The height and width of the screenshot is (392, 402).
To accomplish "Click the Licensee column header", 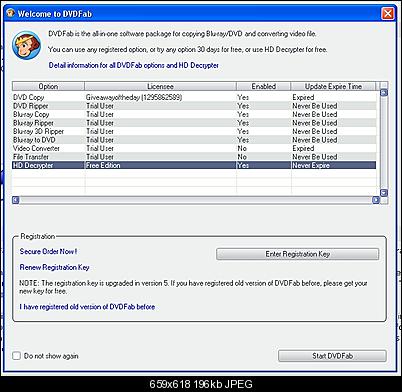I will 160,86.
